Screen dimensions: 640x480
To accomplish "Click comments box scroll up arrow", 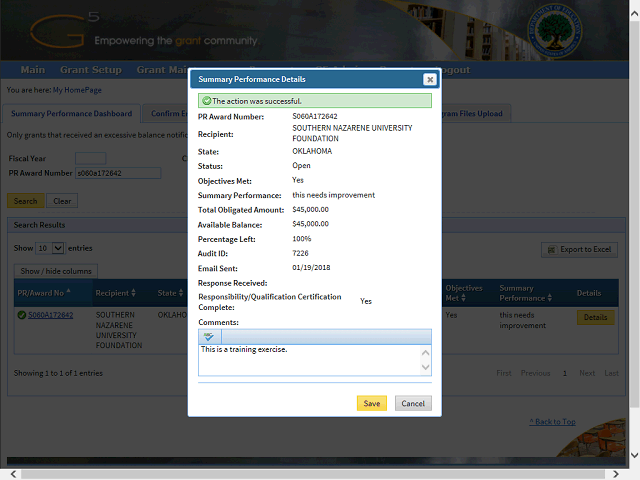I will [x=425, y=353].
